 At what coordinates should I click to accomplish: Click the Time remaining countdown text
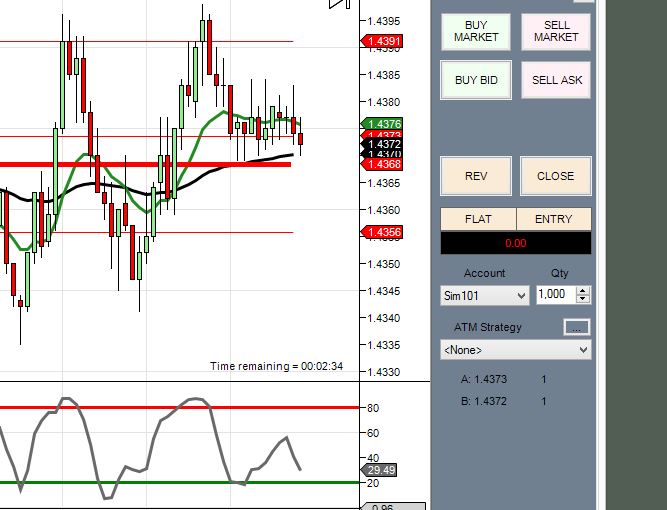pyautogui.click(x=276, y=366)
